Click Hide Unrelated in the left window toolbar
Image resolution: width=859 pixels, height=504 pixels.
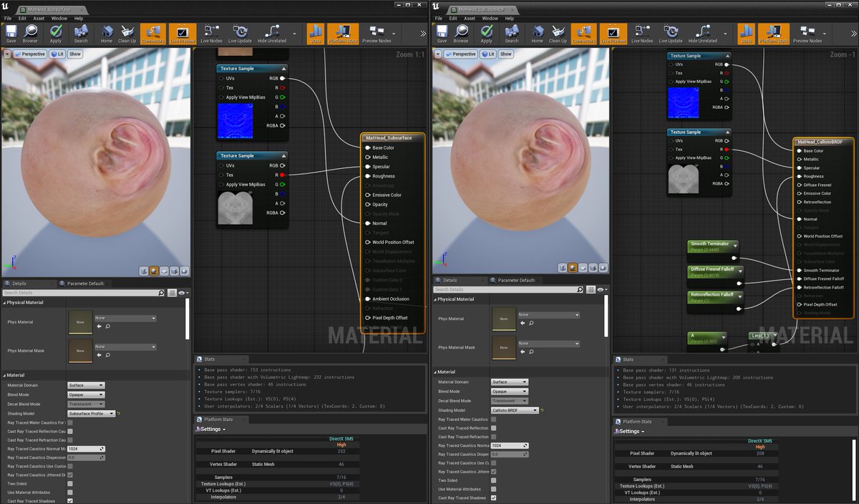[272, 34]
